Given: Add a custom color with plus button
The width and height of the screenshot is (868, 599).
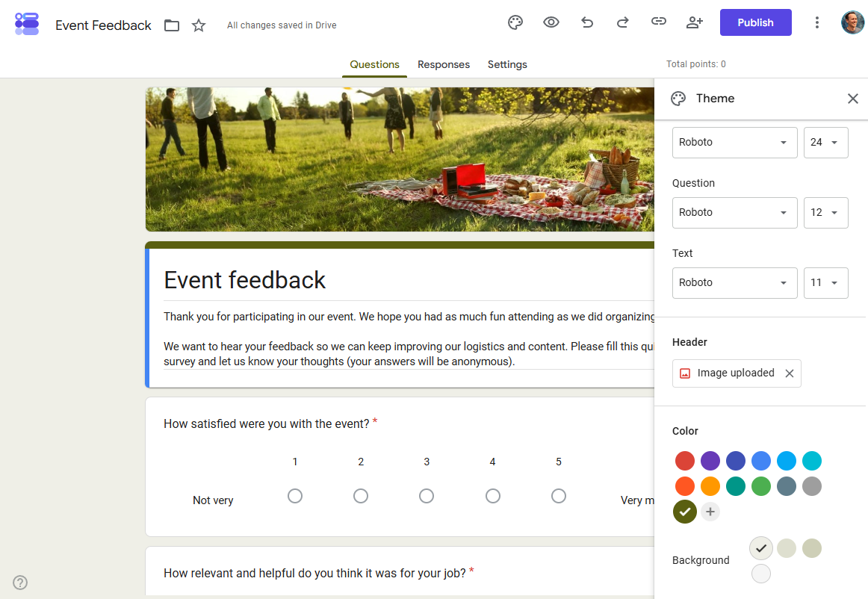Looking at the screenshot, I should 710,512.
